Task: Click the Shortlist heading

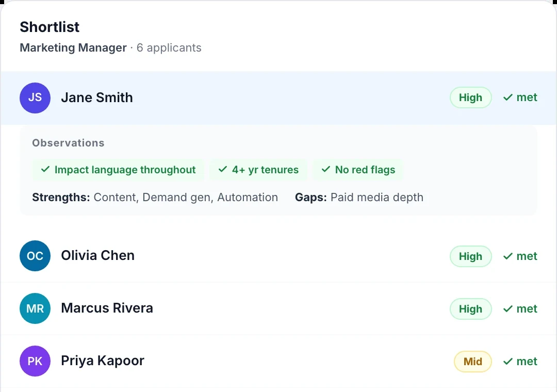Action: pyautogui.click(x=50, y=27)
